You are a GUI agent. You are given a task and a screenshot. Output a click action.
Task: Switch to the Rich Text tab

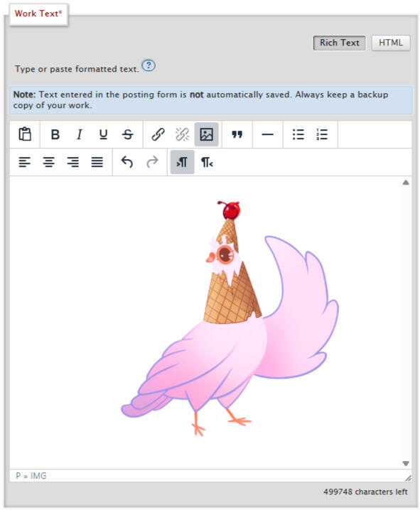point(339,43)
